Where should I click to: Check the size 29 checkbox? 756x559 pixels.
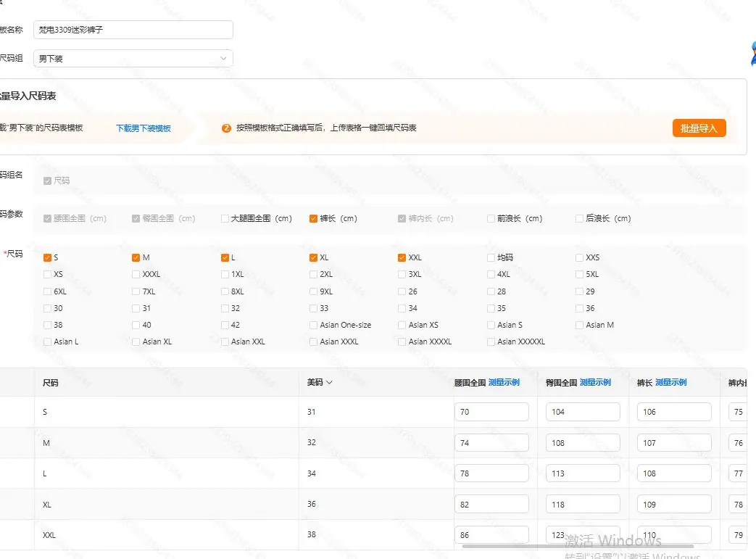(580, 291)
